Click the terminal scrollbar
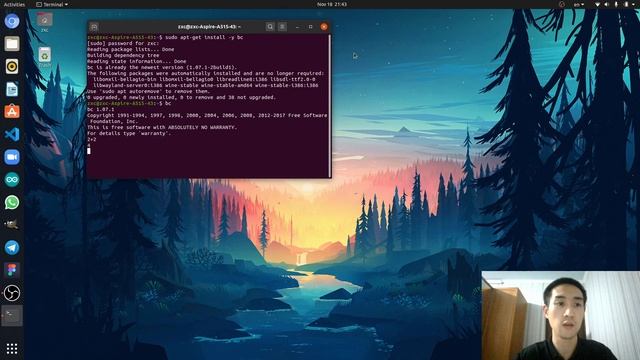Screen dimensions: 640x360 [x=330, y=105]
